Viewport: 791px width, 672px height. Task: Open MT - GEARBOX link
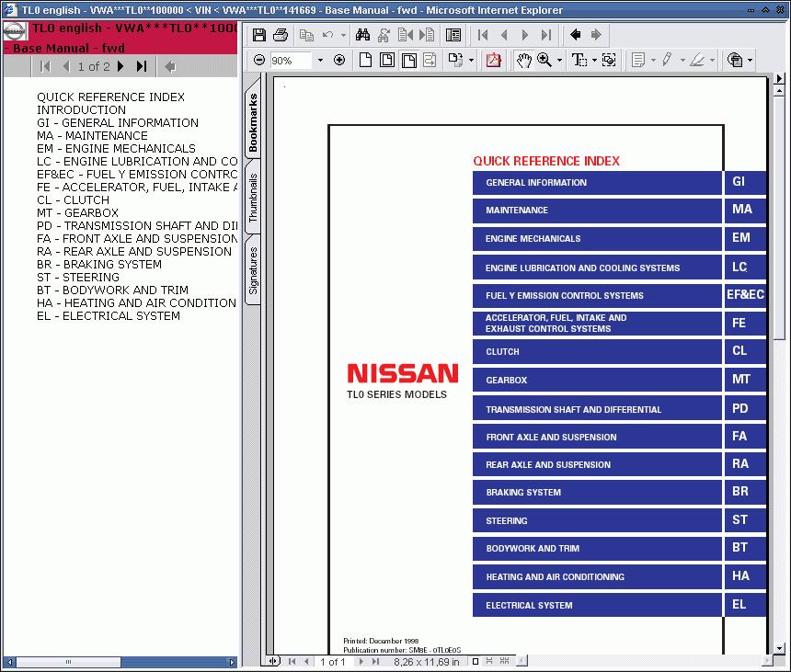77,212
